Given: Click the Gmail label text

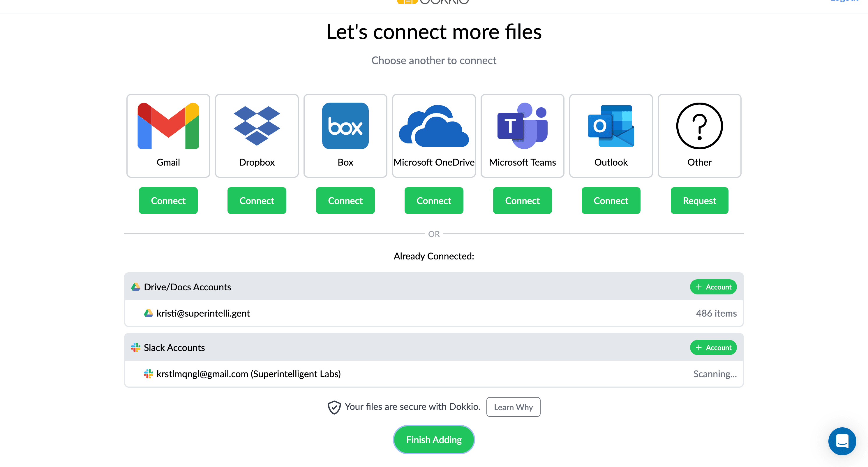Looking at the screenshot, I should click(x=168, y=162).
